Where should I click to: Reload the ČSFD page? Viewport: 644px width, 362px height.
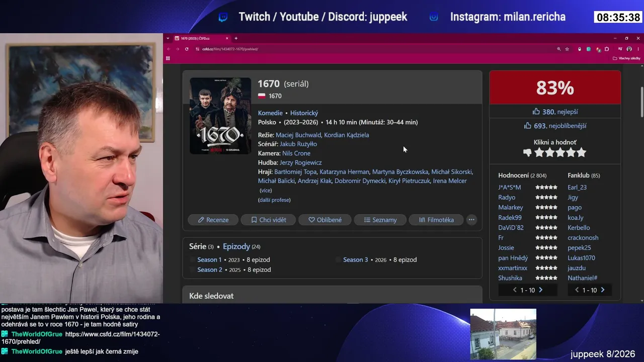tap(187, 49)
